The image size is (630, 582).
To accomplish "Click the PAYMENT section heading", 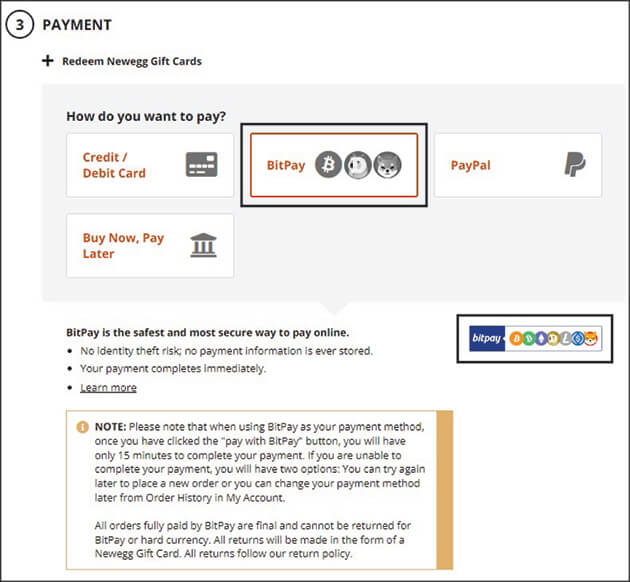I will point(77,24).
